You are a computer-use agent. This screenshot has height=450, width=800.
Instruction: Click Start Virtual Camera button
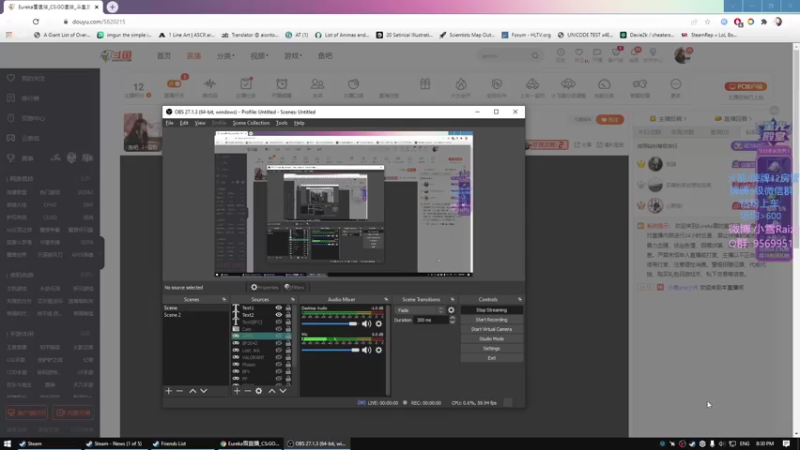(491, 329)
